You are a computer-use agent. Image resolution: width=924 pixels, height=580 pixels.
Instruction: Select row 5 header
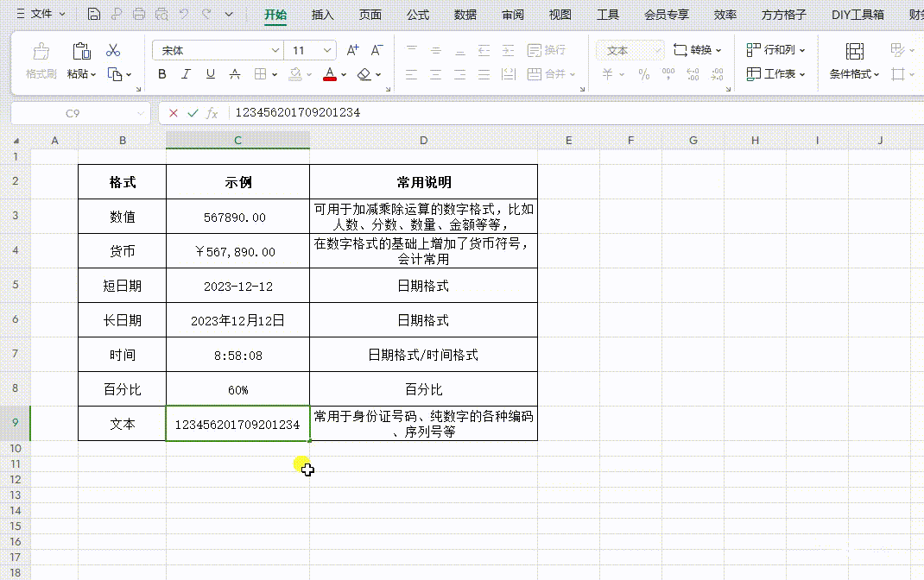(x=16, y=285)
